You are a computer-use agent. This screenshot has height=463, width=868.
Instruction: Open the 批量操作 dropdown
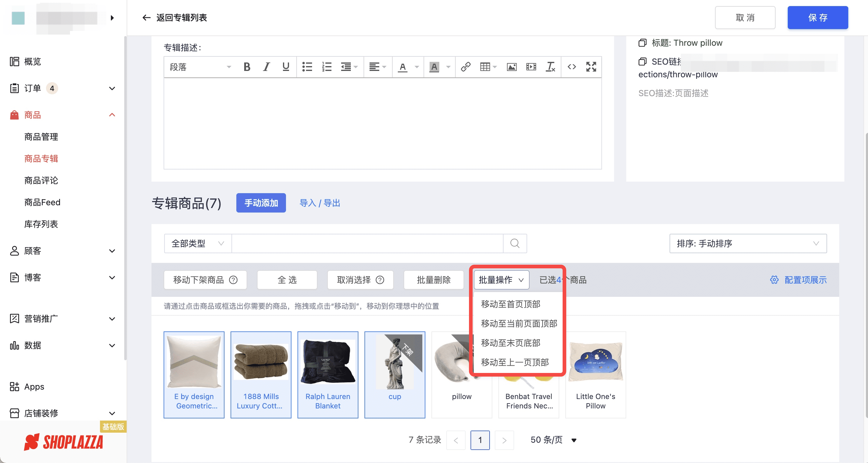(501, 280)
